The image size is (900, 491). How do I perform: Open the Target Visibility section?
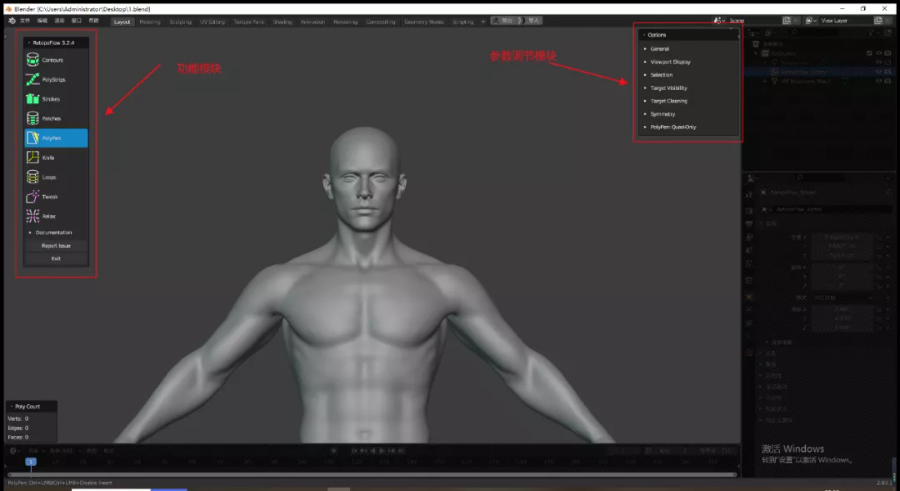(x=669, y=88)
